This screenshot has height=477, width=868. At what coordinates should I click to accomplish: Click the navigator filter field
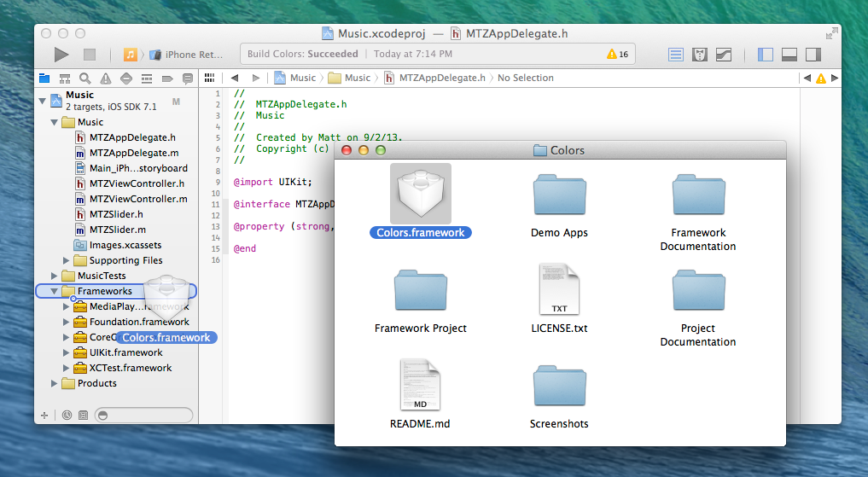(x=144, y=415)
